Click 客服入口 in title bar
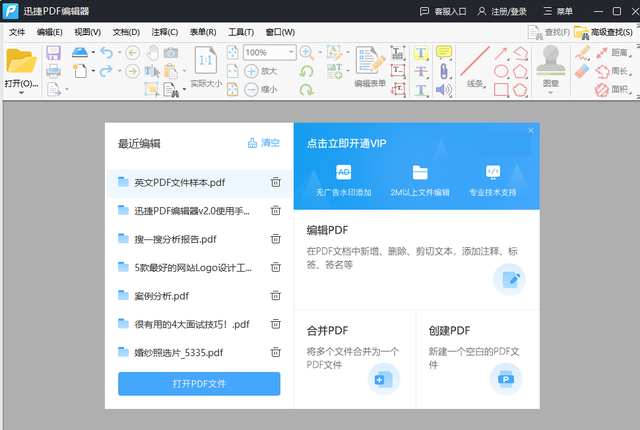 click(443, 11)
